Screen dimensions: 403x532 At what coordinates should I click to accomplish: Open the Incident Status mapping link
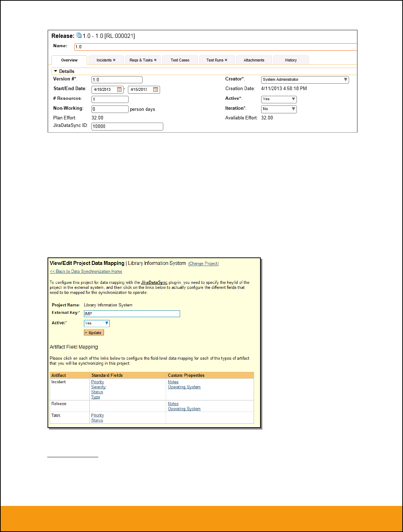(x=97, y=392)
